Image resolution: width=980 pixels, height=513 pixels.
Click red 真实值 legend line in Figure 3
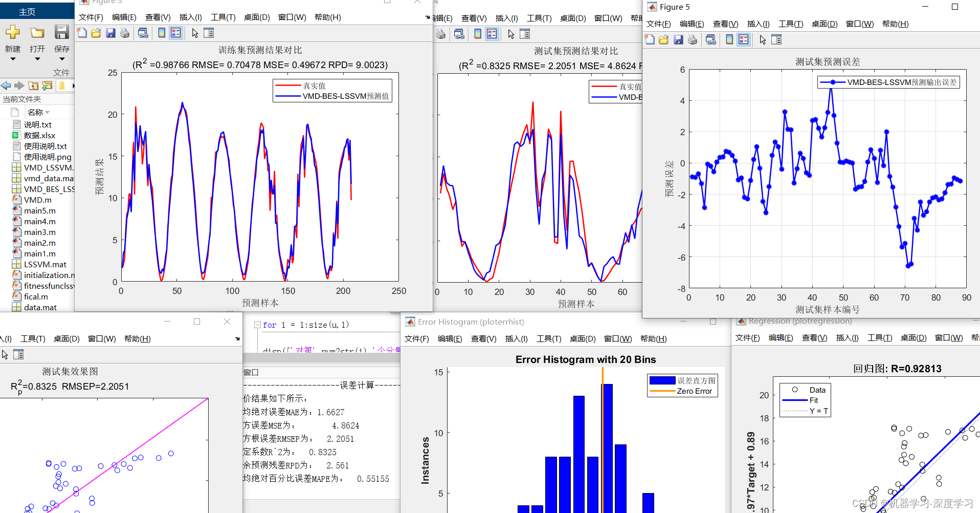[x=288, y=85]
